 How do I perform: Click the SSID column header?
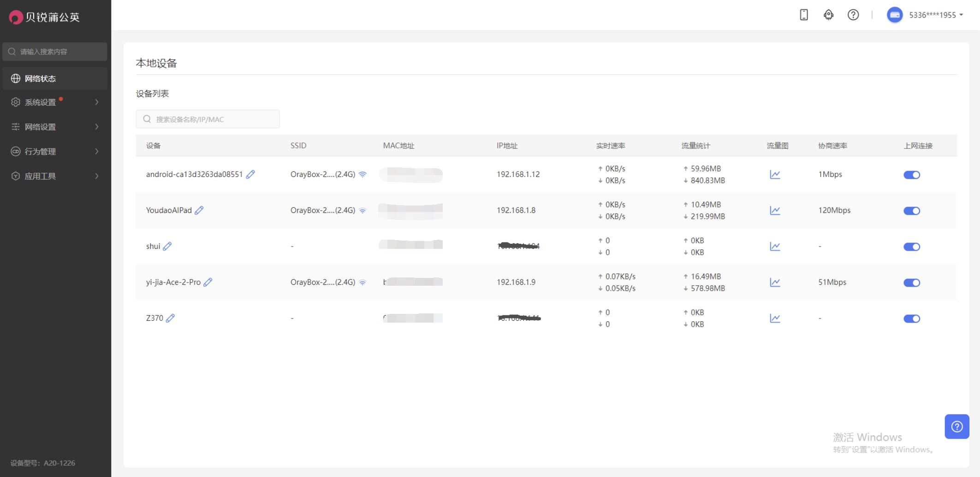click(x=298, y=146)
